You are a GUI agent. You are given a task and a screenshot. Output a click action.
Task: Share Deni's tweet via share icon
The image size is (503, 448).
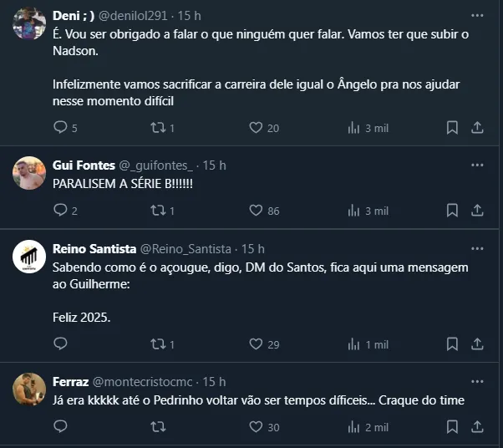coord(478,128)
